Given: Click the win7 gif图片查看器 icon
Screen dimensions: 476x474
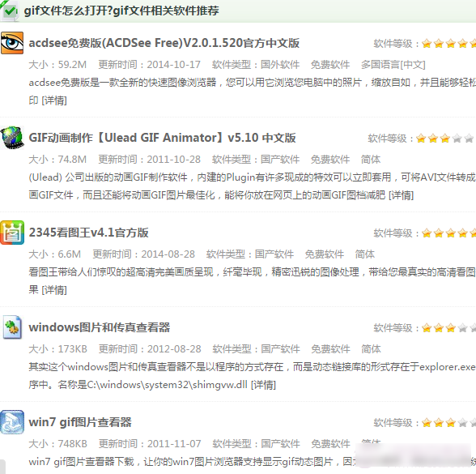Looking at the screenshot, I should click(x=12, y=422).
